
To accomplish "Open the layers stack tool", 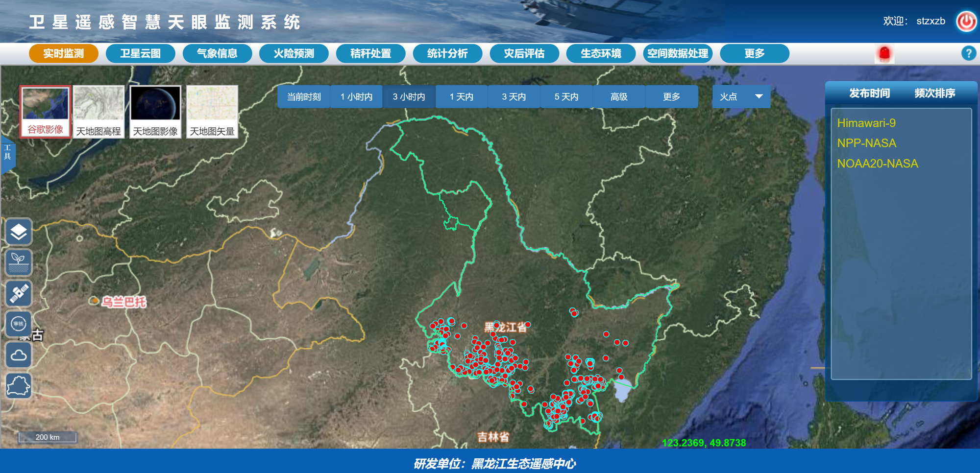I will pos(19,232).
